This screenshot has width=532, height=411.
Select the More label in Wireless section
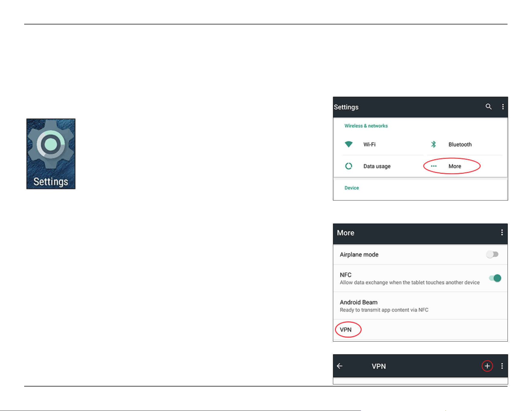click(x=455, y=166)
